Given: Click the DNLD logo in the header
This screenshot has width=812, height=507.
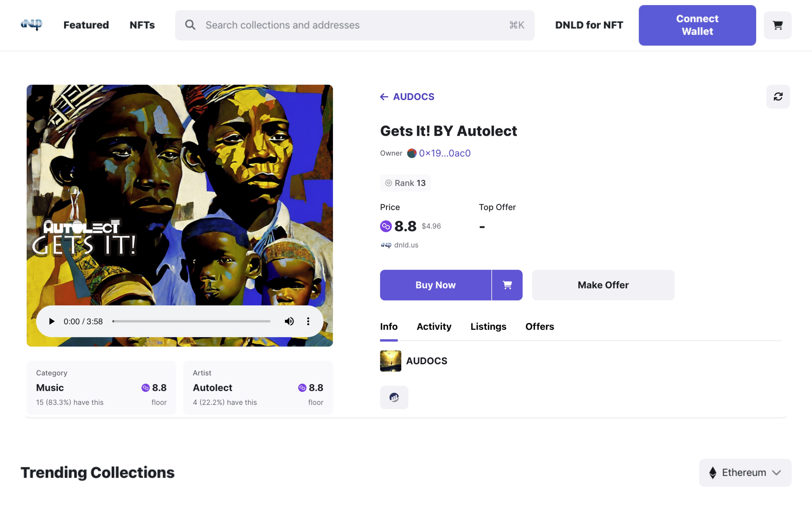Looking at the screenshot, I should click(x=32, y=25).
